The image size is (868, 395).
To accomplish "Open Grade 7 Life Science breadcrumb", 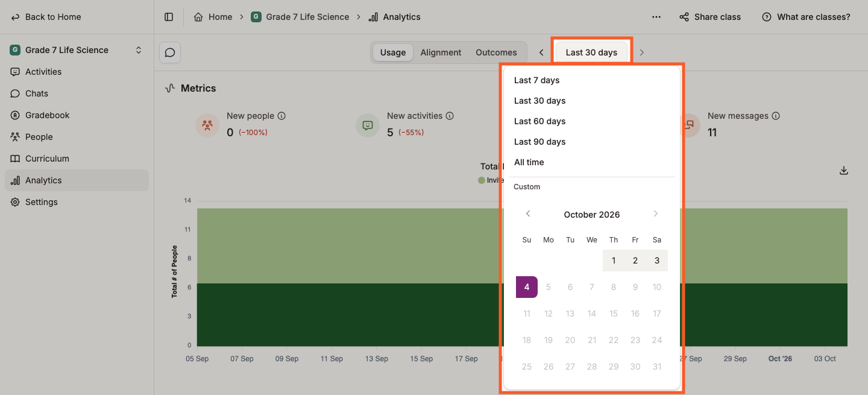I will pyautogui.click(x=300, y=17).
